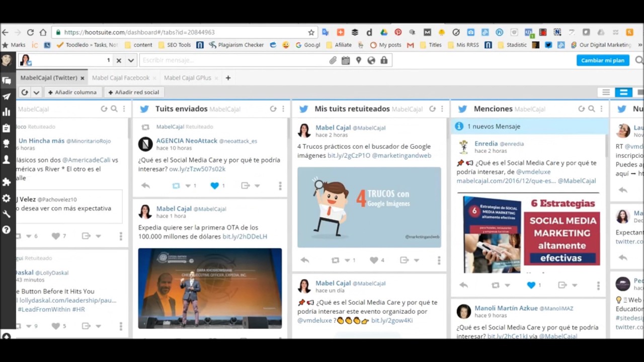This screenshot has height=362, width=644.
Task: Switch to the compact column view icon
Action: 606,92
